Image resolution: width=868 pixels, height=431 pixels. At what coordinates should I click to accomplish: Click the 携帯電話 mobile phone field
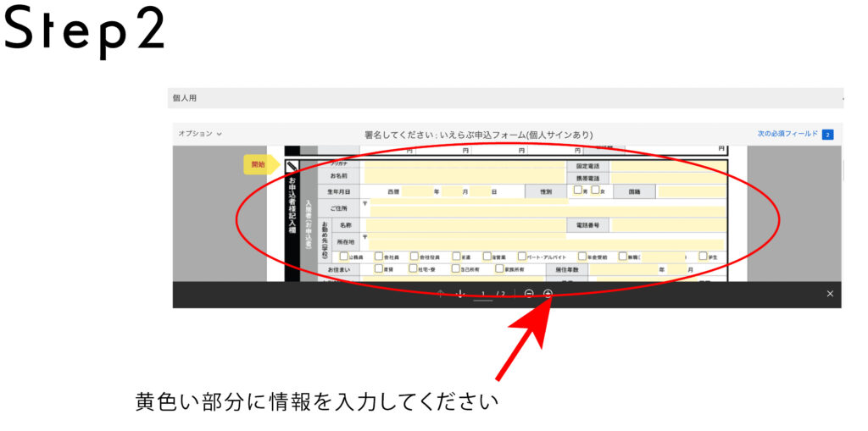667,179
